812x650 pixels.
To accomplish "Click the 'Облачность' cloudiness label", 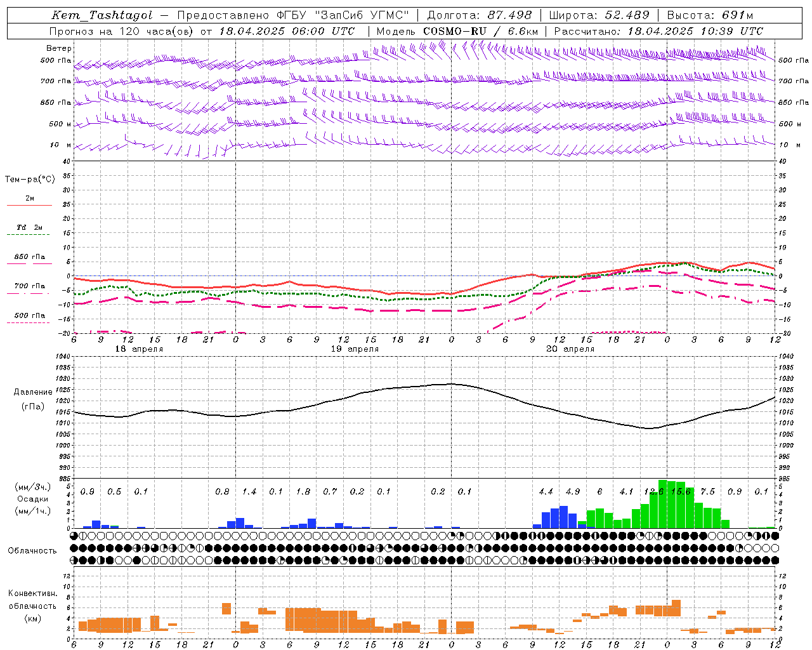I will pos(32,551).
